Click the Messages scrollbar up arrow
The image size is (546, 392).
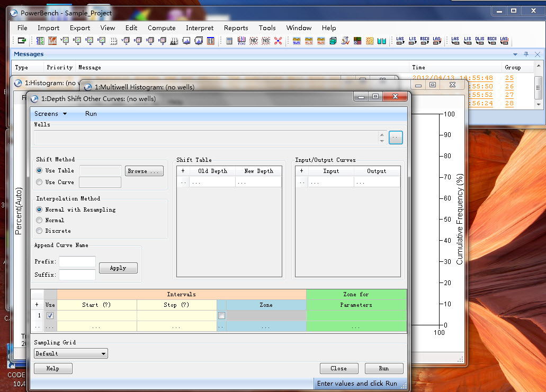(539, 66)
